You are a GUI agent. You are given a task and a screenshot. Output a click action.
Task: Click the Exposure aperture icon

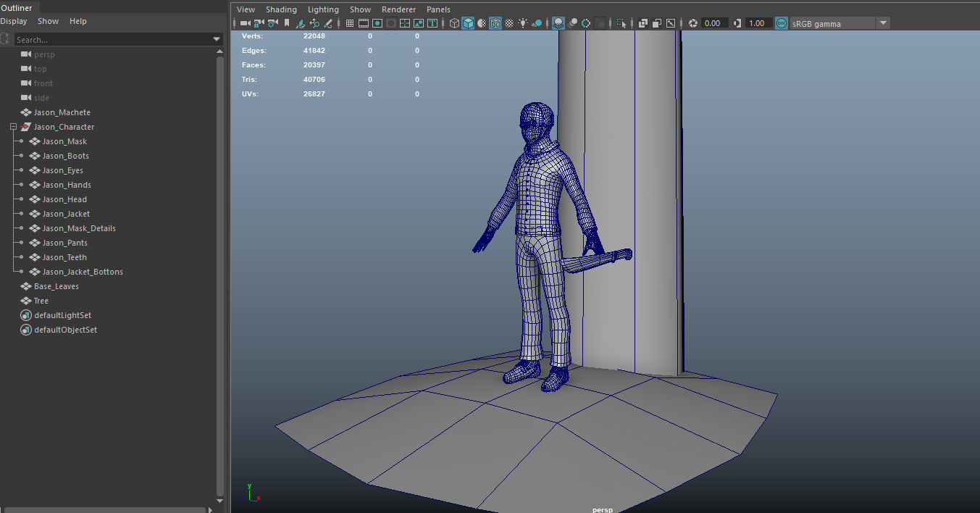692,23
